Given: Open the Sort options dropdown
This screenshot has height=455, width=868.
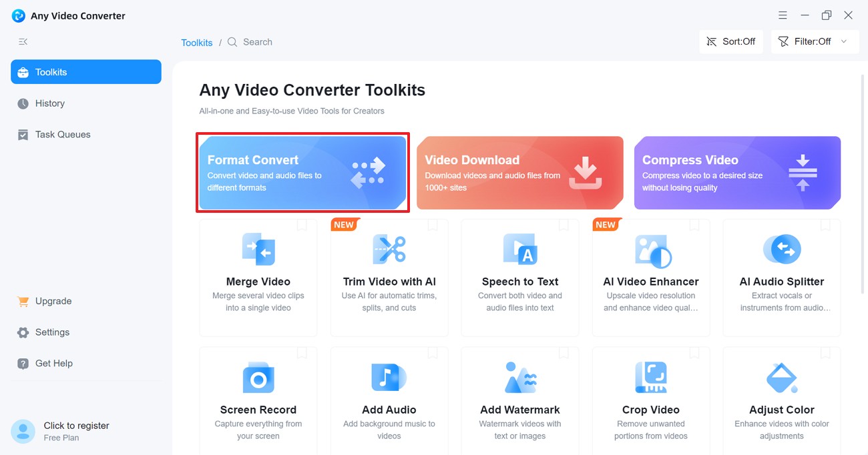Looking at the screenshot, I should (731, 41).
